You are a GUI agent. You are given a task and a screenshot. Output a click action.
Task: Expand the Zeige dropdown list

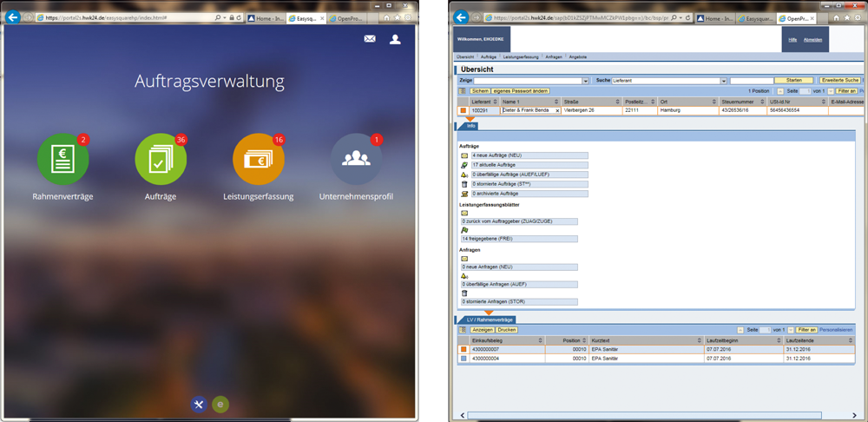(587, 81)
